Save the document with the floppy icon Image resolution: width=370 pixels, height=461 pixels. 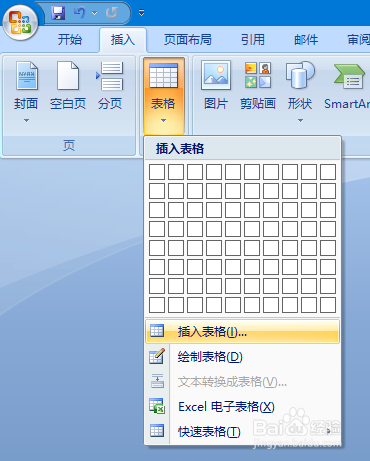58,13
